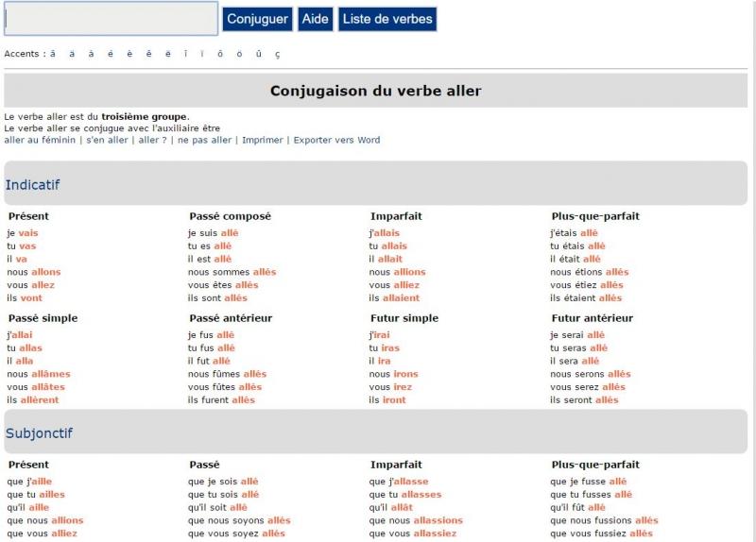Click the Passé simple form 'allâmes'
756x542 pixels.
click(51, 374)
